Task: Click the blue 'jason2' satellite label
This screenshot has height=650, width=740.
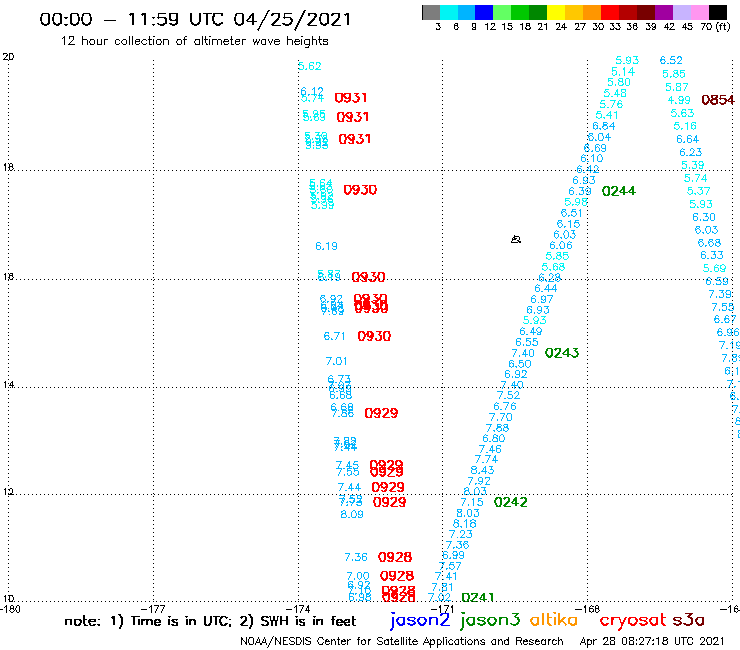Action: (x=420, y=620)
